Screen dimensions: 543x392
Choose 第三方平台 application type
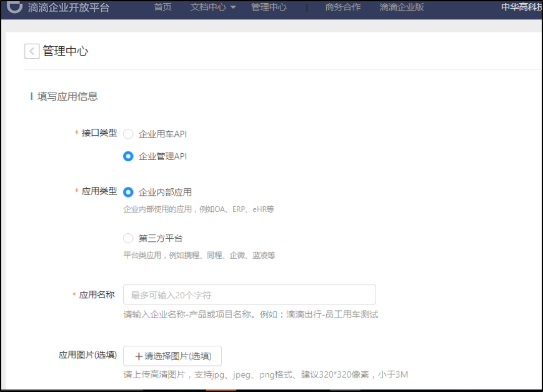pos(128,238)
